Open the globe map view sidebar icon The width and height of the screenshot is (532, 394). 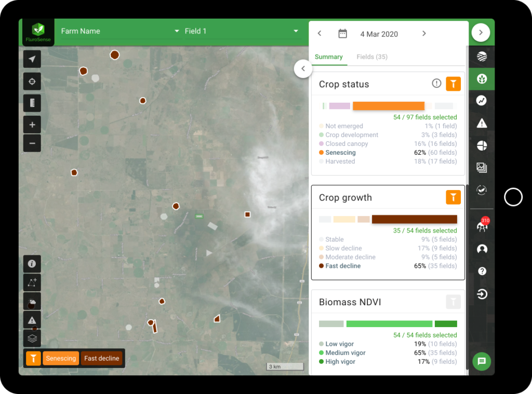pos(482,56)
